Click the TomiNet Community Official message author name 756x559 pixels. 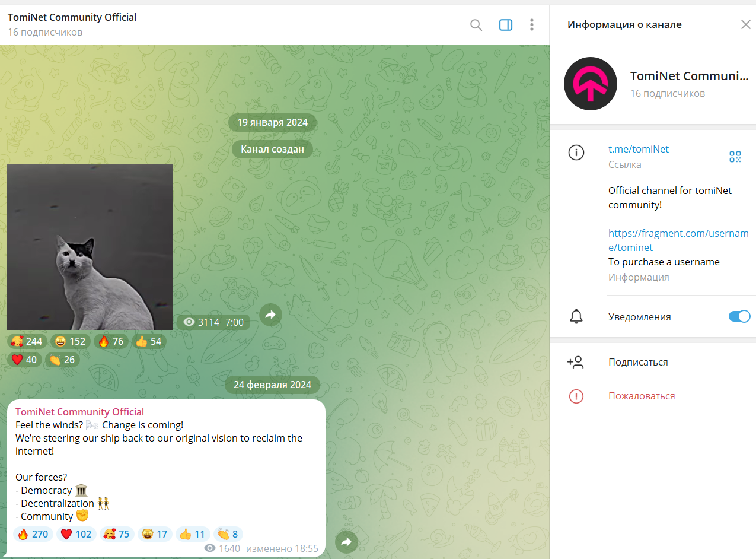(79, 412)
